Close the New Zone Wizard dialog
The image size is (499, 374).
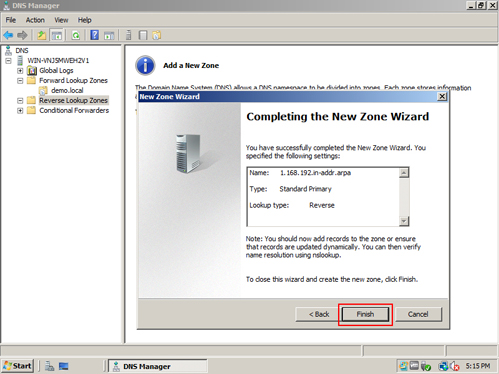pos(442,97)
